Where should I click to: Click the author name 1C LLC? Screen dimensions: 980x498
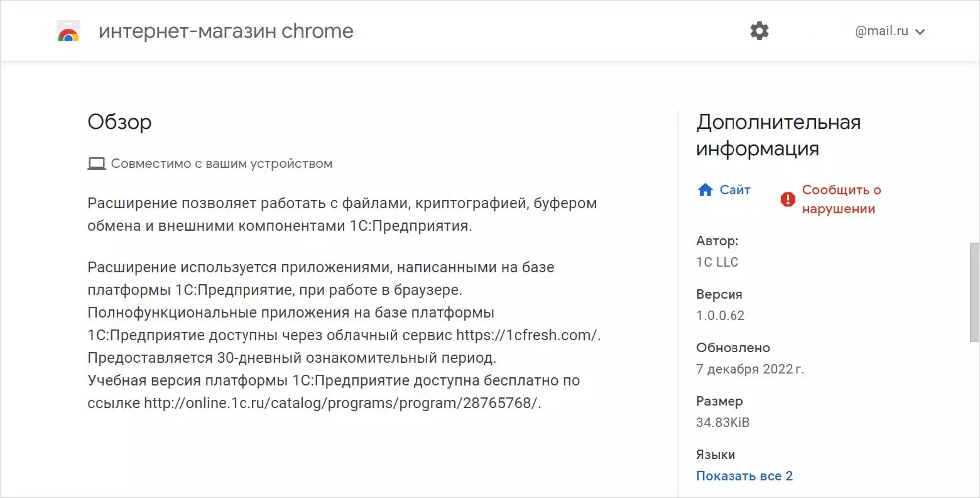pos(717,262)
